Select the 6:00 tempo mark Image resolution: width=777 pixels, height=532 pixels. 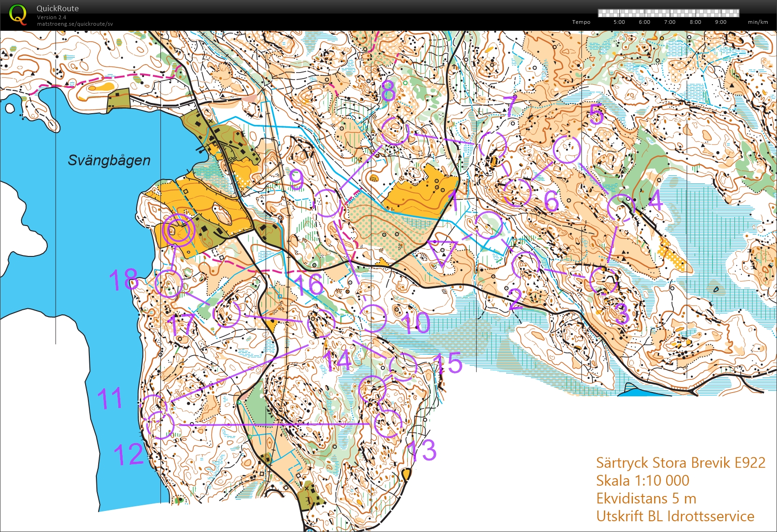[644, 22]
